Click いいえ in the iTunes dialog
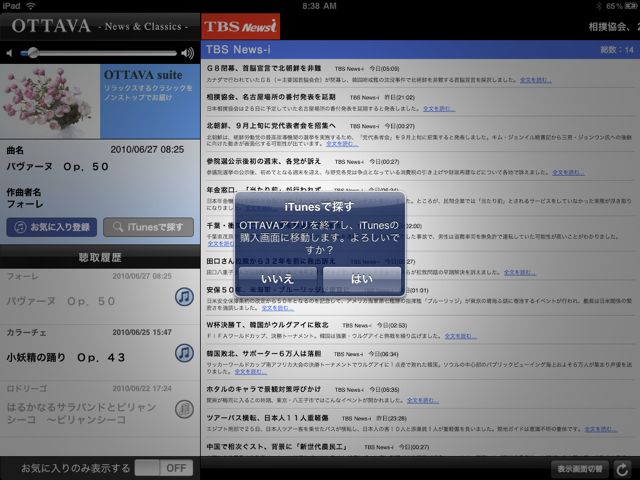Screen dimensions: 640x480 [278, 279]
